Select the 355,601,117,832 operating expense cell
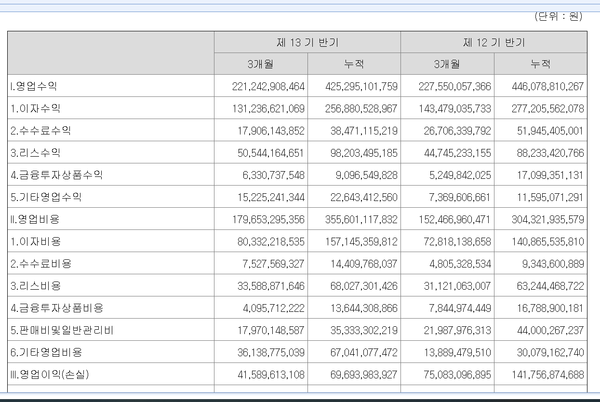The height and width of the screenshot is (402, 600). tap(352, 217)
